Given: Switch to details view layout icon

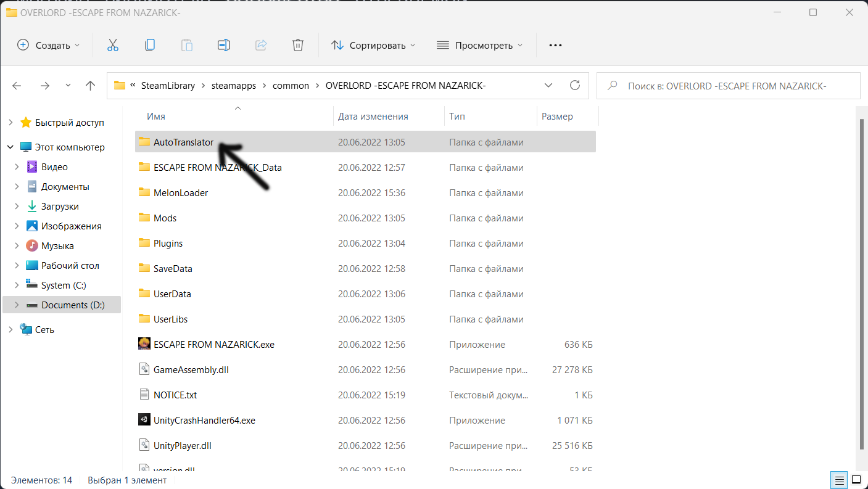Looking at the screenshot, I should click(839, 480).
